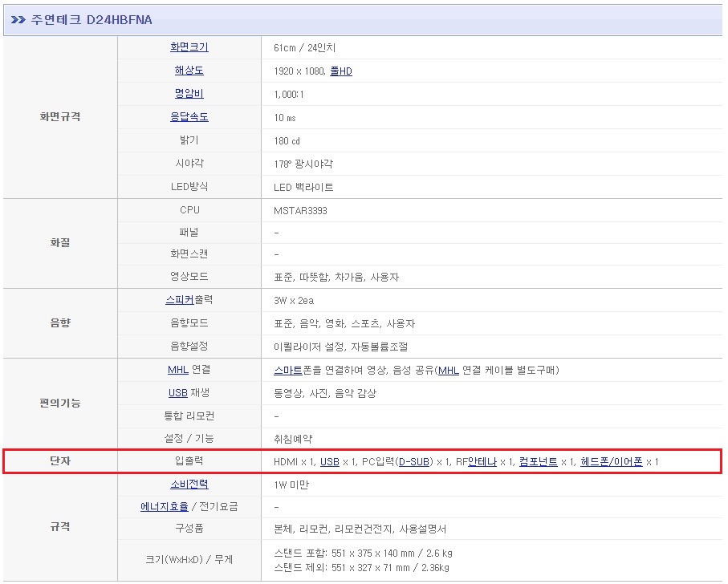The image size is (728, 584).
Task: Click the 화면스캔 label
Action: point(189,253)
